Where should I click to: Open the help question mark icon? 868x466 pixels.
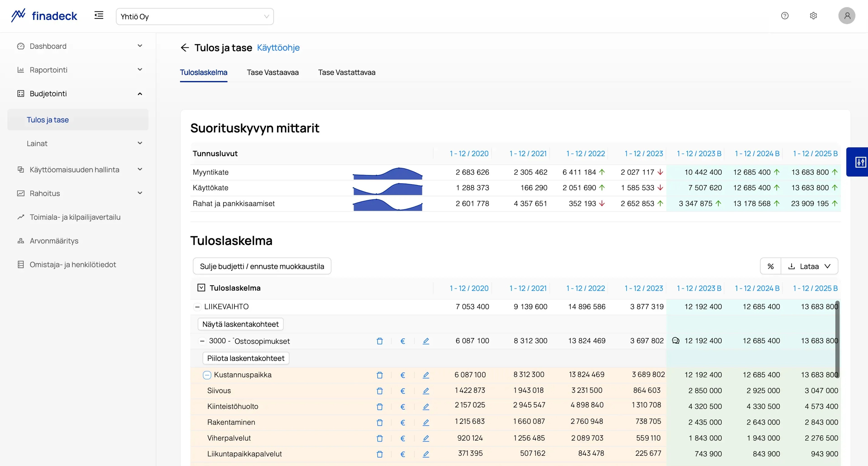(785, 16)
